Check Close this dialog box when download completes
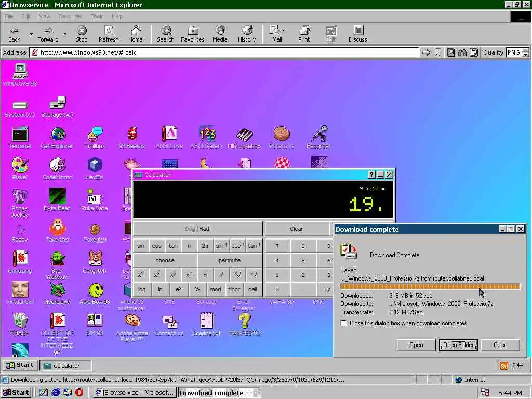 pos(344,323)
